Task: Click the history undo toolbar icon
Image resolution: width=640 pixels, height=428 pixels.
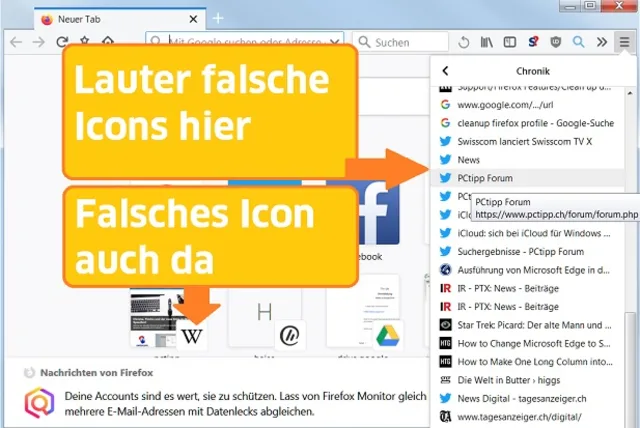Action: 464,42
